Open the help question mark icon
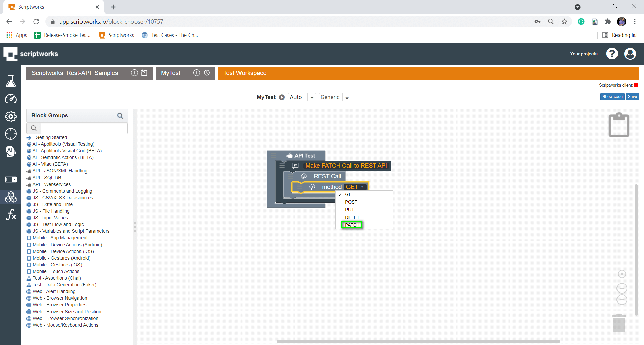Image resolution: width=644 pixels, height=345 pixels. [x=612, y=54]
